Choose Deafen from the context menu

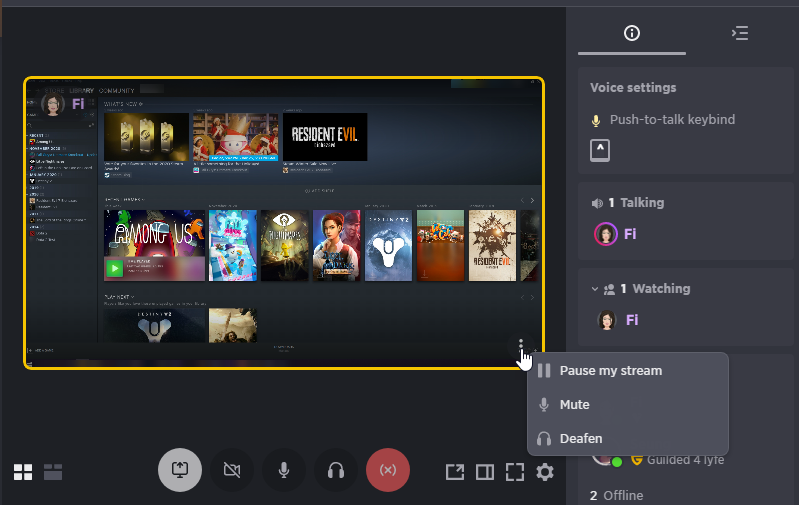click(628, 438)
